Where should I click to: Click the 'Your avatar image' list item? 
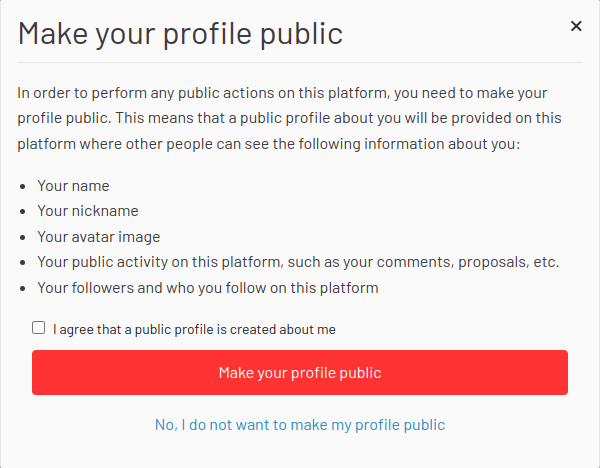pyautogui.click(x=98, y=237)
